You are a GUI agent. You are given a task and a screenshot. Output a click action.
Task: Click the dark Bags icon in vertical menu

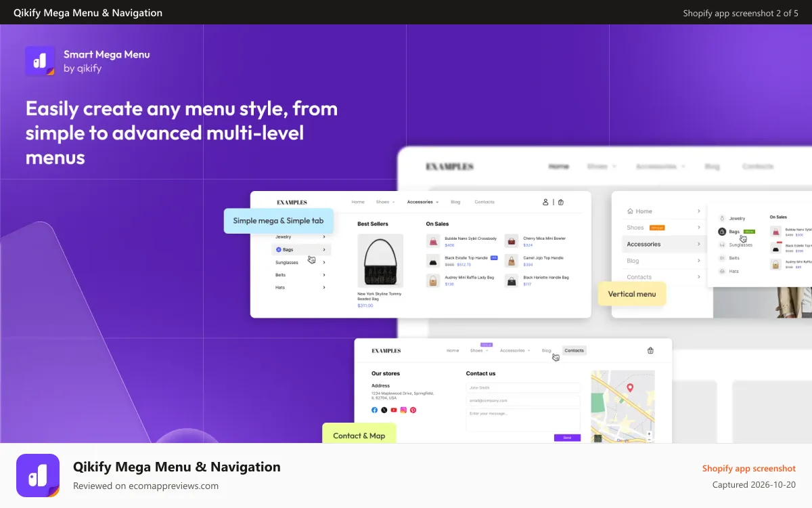point(722,232)
